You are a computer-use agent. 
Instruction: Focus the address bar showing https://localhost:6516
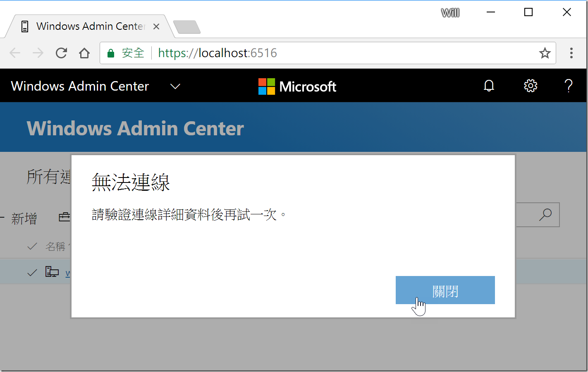point(327,53)
